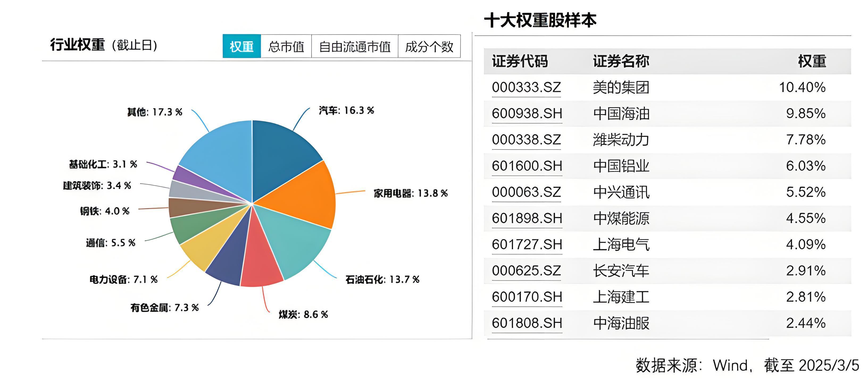
Task: Open stock code 601808.SH link
Action: coord(527,323)
